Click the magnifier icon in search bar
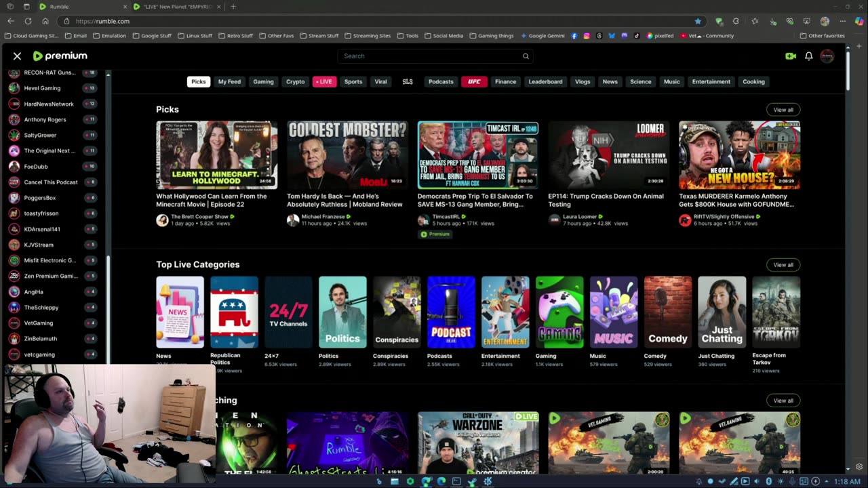The width and height of the screenshot is (868, 488). coord(526,56)
